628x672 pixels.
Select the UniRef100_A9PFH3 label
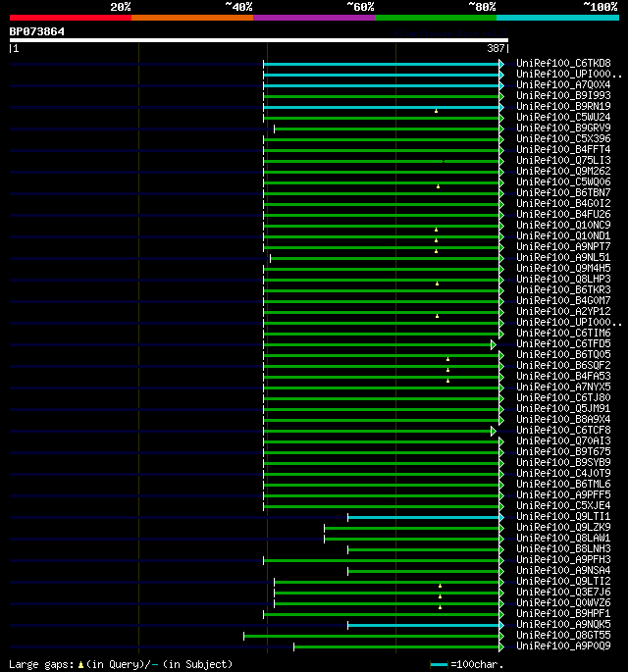(x=563, y=560)
